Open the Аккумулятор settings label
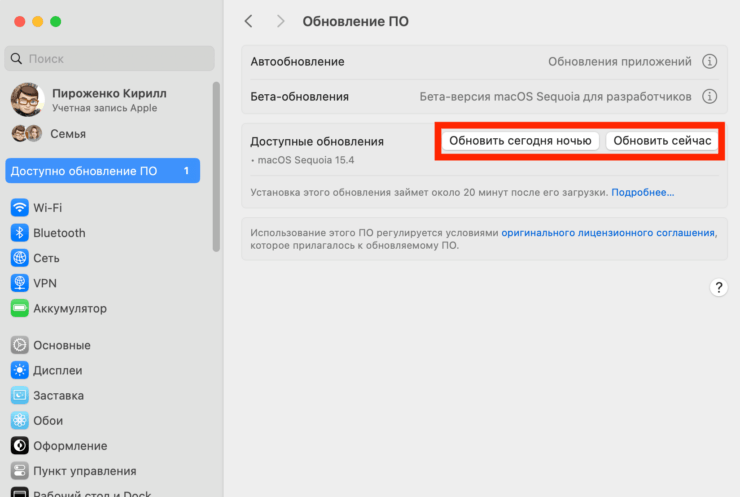This screenshot has width=740, height=497. tap(70, 309)
